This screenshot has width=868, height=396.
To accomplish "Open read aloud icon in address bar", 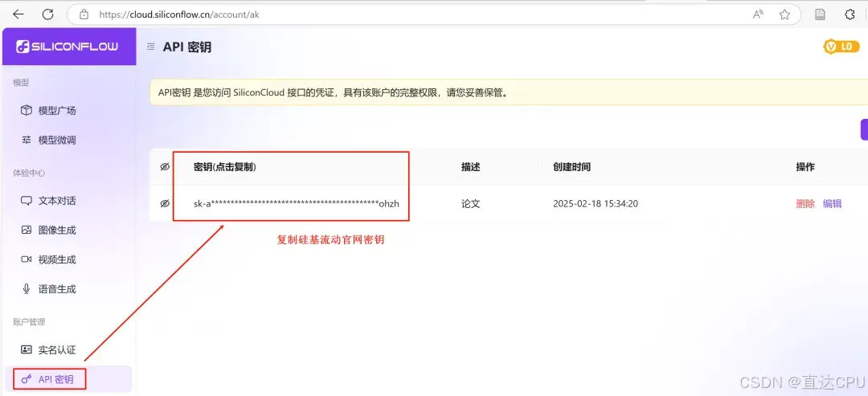I will 758,14.
